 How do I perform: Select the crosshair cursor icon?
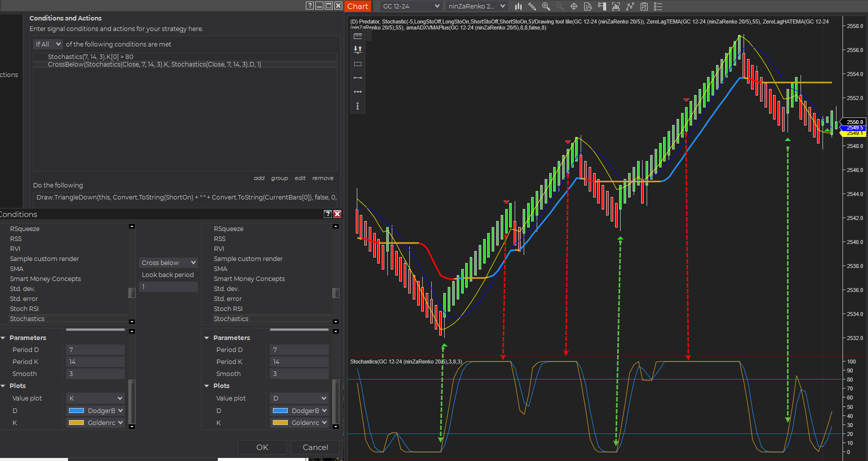[x=574, y=6]
